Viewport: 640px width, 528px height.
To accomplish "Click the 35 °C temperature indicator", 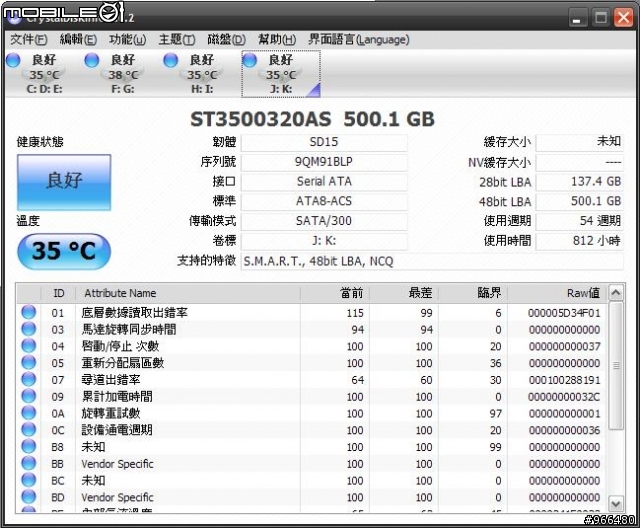I will (x=64, y=251).
